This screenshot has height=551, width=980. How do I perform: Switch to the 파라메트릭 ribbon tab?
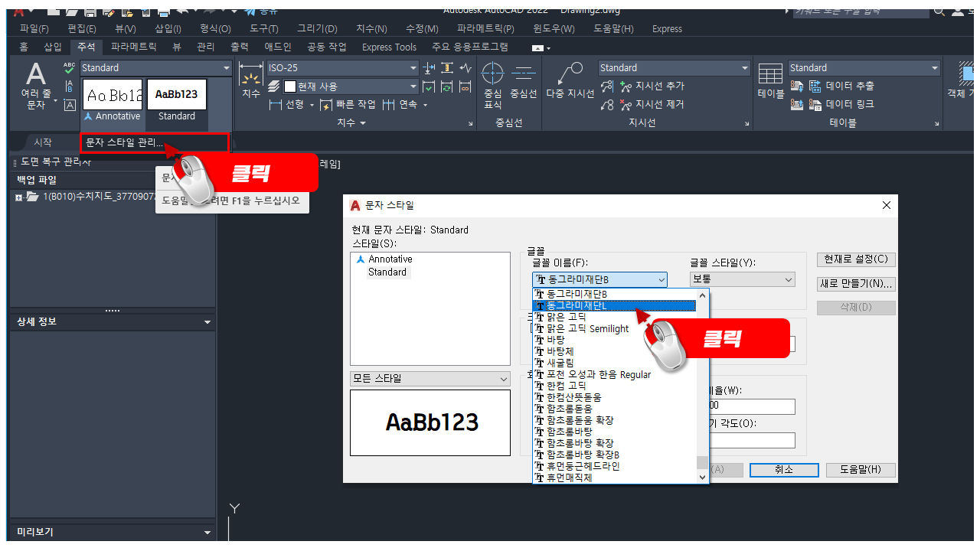coord(133,47)
